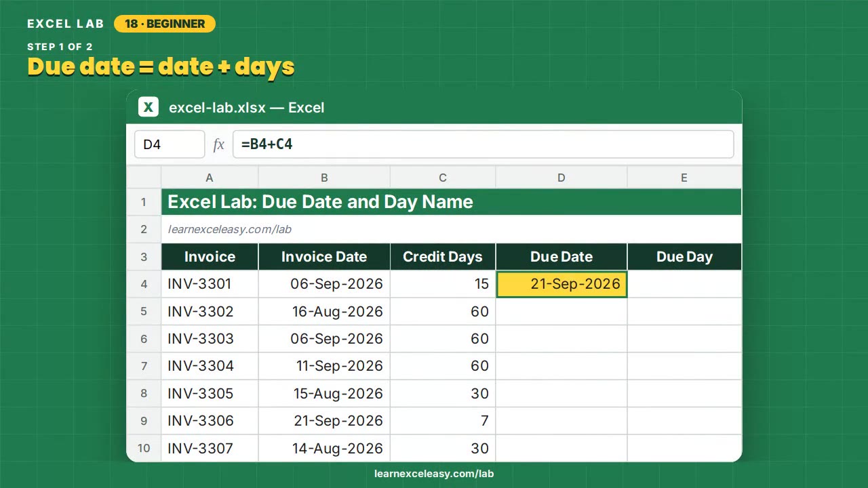The image size is (868, 488).
Task: Click the title cell "Excel Lab: Due Date and Day Name"
Action: (452, 202)
